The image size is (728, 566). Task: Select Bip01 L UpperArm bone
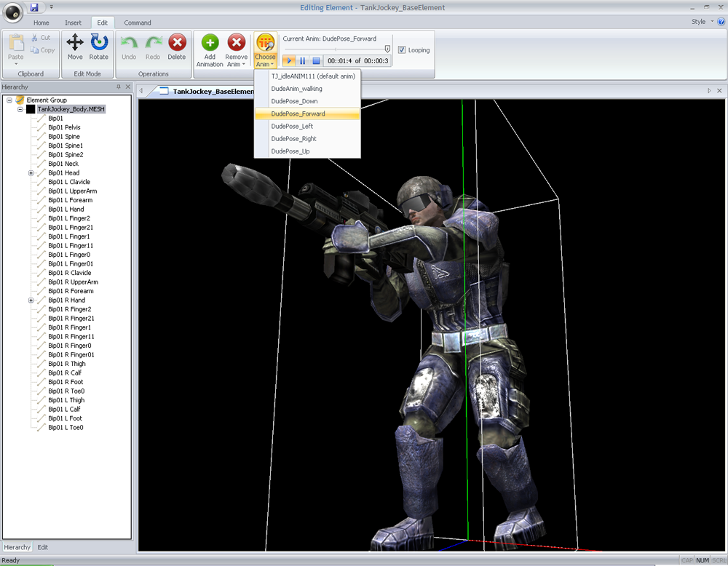(x=72, y=191)
